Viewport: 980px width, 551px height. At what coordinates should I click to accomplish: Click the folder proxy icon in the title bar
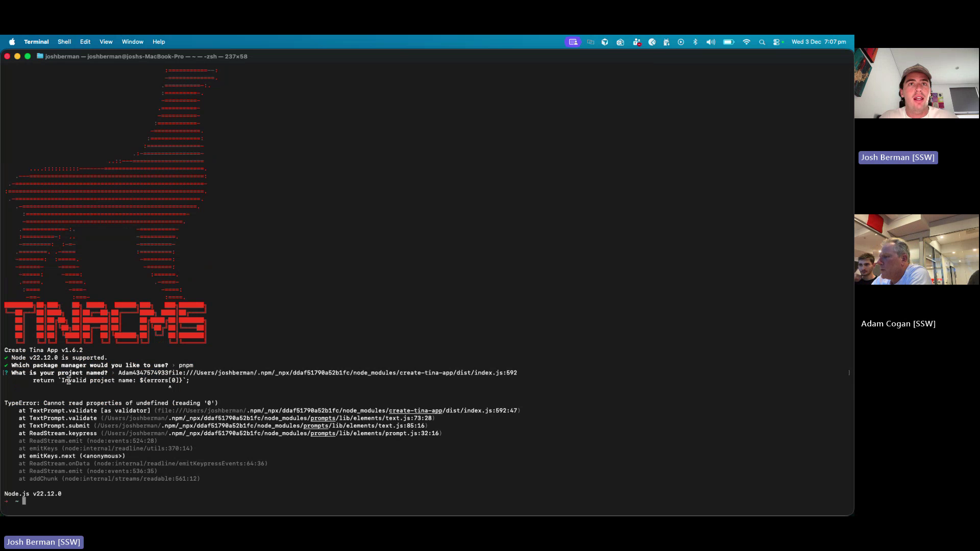tap(40, 56)
